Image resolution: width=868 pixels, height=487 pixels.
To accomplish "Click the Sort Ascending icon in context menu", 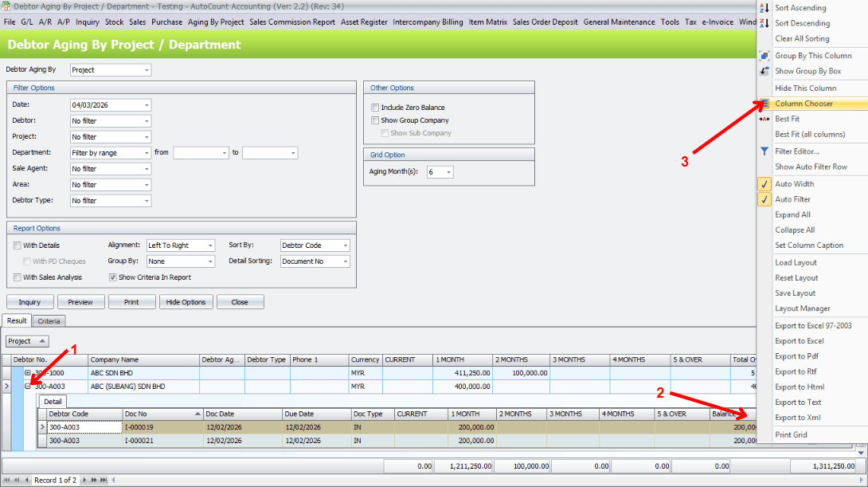I will (764, 8).
